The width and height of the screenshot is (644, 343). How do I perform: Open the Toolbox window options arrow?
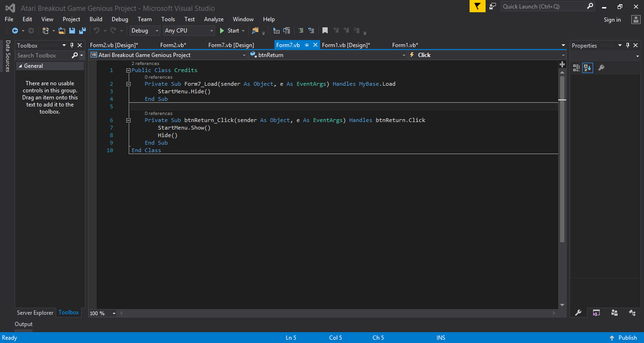pos(64,45)
